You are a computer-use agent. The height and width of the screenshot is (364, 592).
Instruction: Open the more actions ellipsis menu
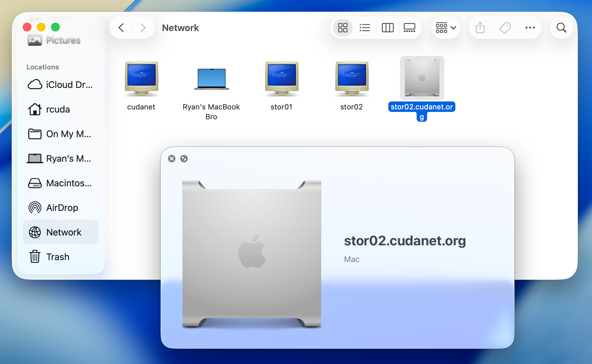point(530,28)
